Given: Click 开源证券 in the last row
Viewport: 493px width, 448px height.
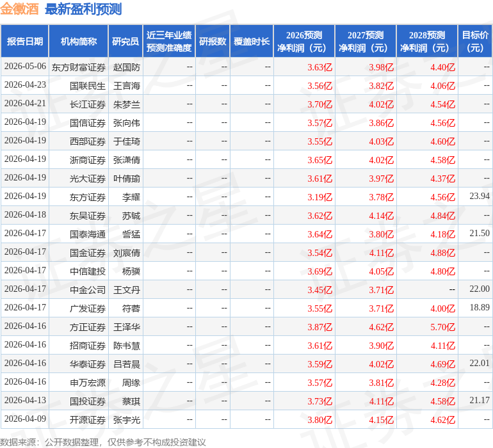Looking at the screenshot, I should click(88, 420).
